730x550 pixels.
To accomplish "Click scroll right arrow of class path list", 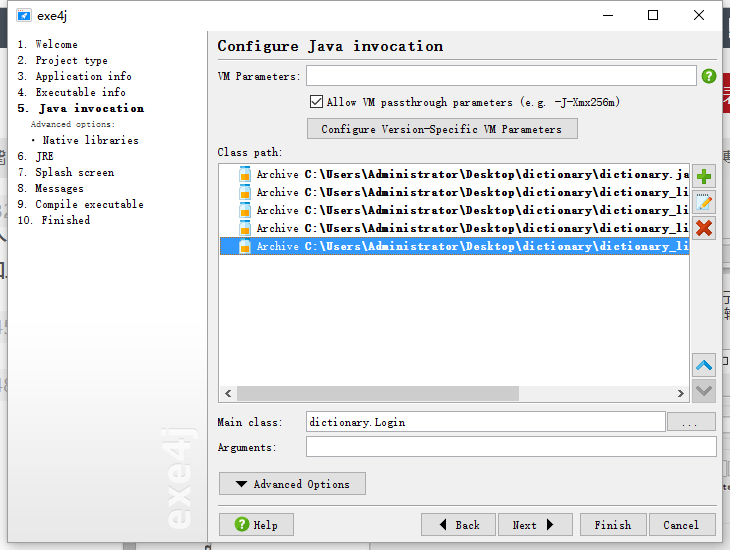I will [x=681, y=394].
